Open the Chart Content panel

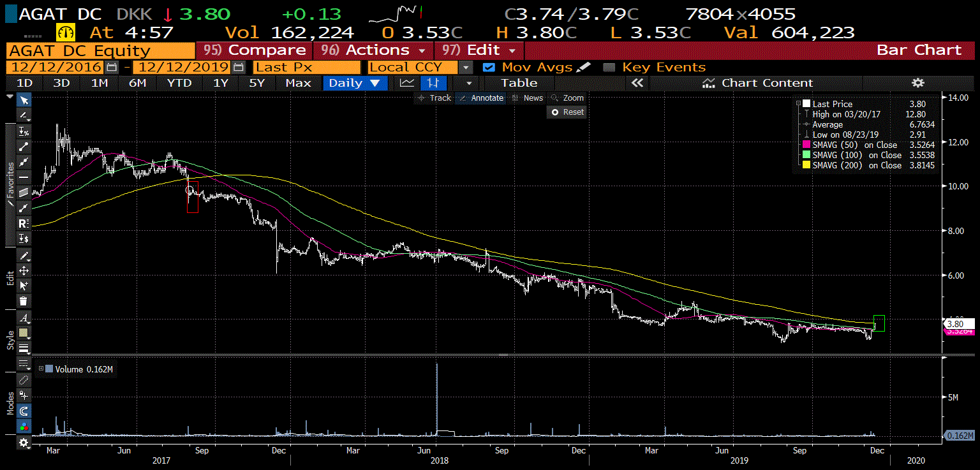click(757, 83)
